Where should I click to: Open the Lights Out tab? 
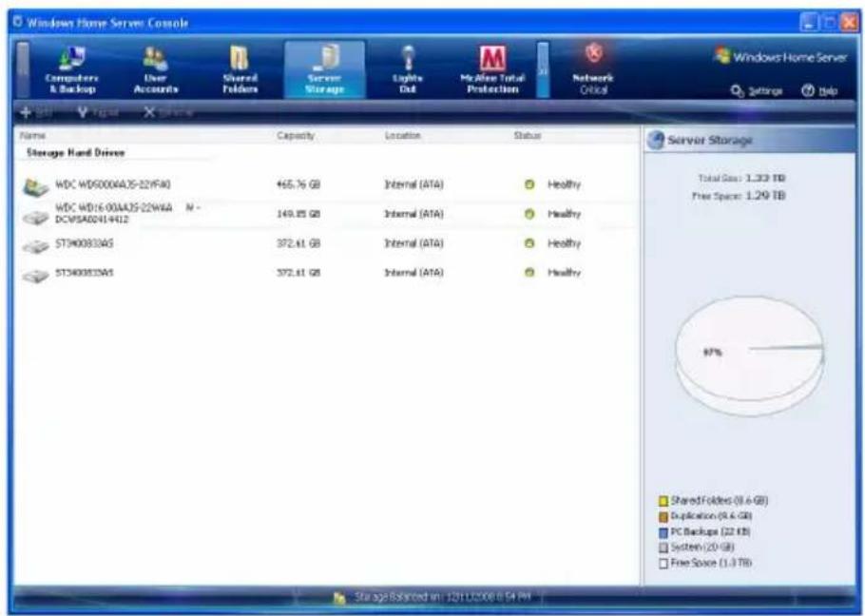(408, 70)
